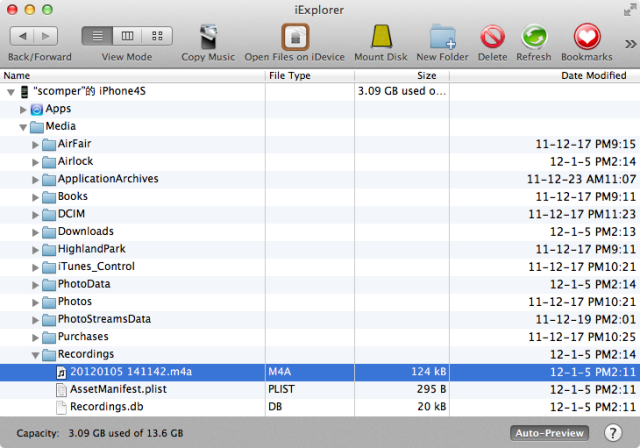This screenshot has height=448, width=640.
Task: Show more toolbar items chevron
Action: click(630, 44)
